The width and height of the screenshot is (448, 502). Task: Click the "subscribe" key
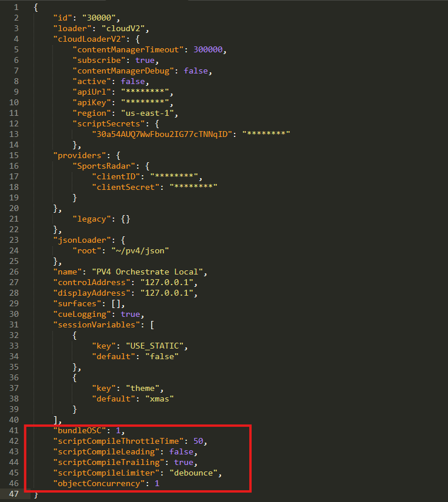click(x=99, y=60)
